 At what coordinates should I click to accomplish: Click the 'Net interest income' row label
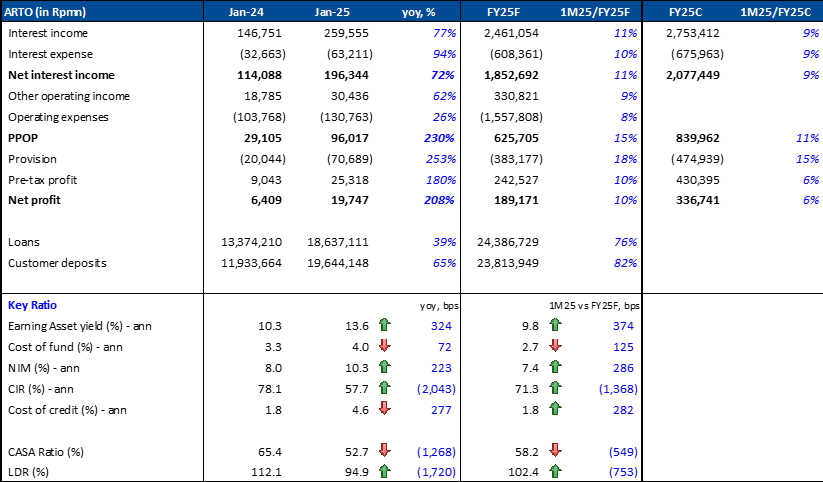click(61, 75)
